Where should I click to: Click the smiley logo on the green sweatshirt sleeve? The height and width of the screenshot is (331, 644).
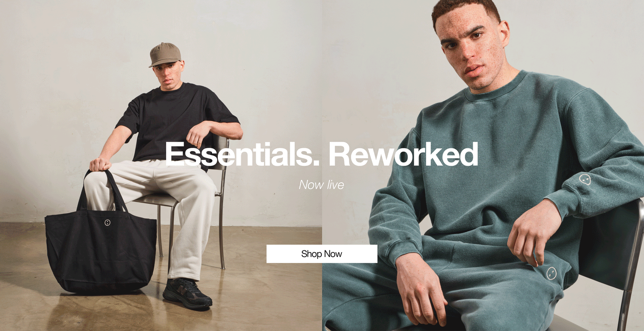(x=585, y=179)
